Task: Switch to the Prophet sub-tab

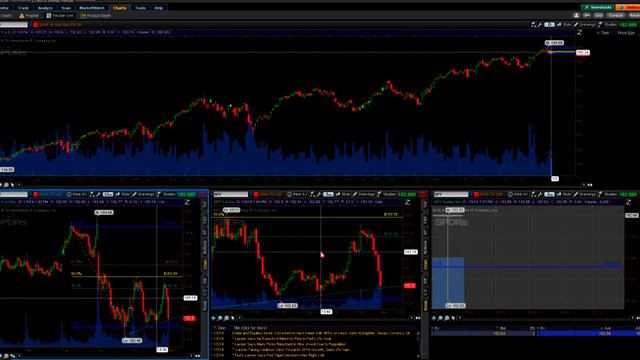Action: [29, 16]
